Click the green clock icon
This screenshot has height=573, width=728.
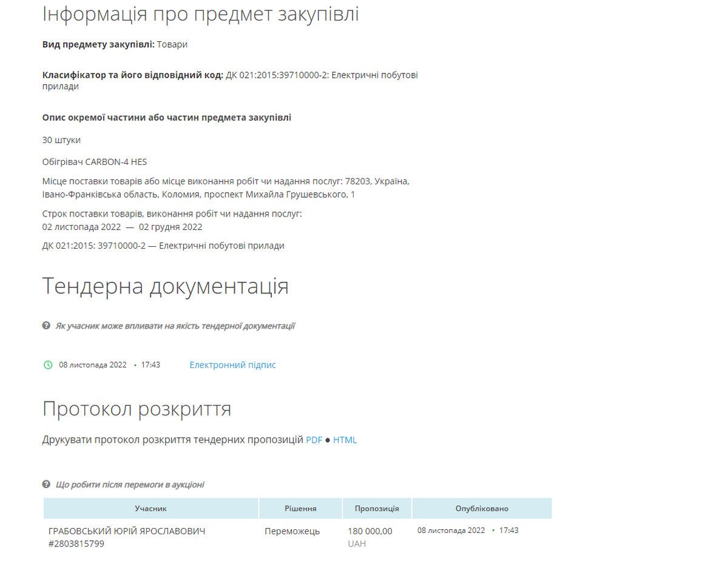point(48,365)
